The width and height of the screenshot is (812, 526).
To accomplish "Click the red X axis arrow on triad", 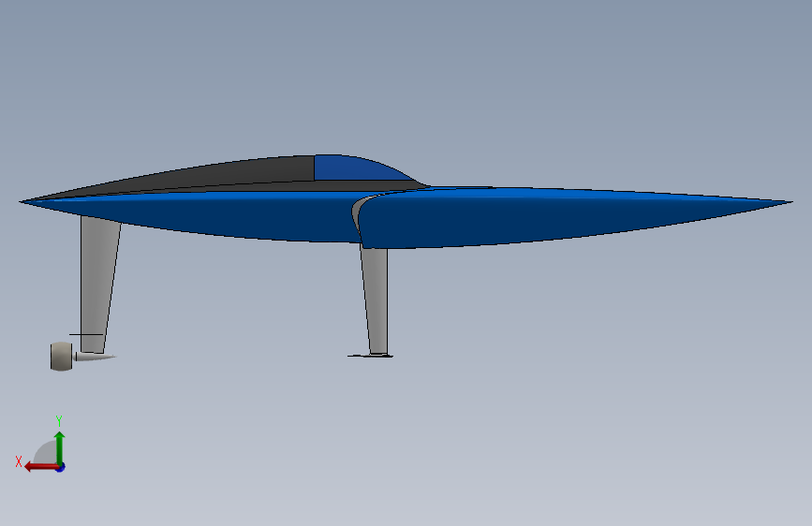I will pyautogui.click(x=41, y=467).
